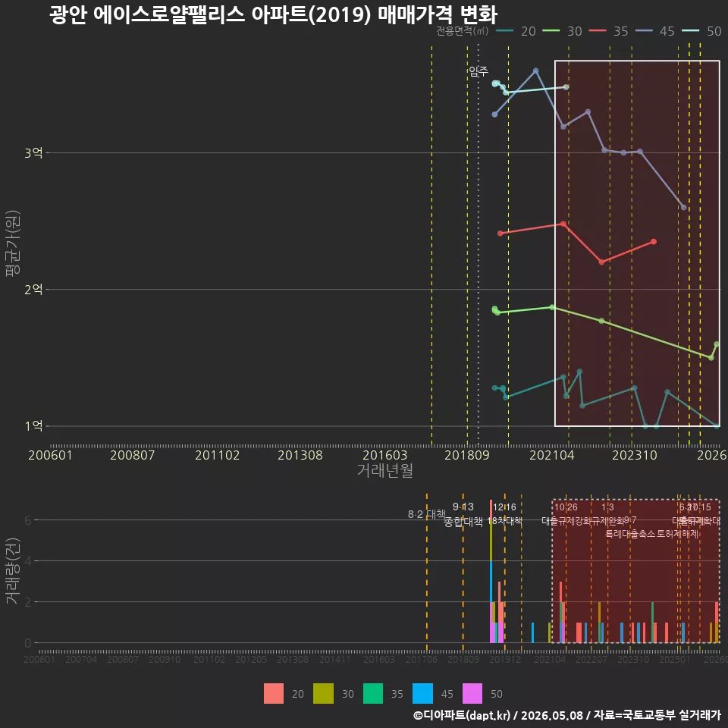Click the lowest point of the red 35㎡ line
The width and height of the screenshot is (728, 728).
point(601,262)
